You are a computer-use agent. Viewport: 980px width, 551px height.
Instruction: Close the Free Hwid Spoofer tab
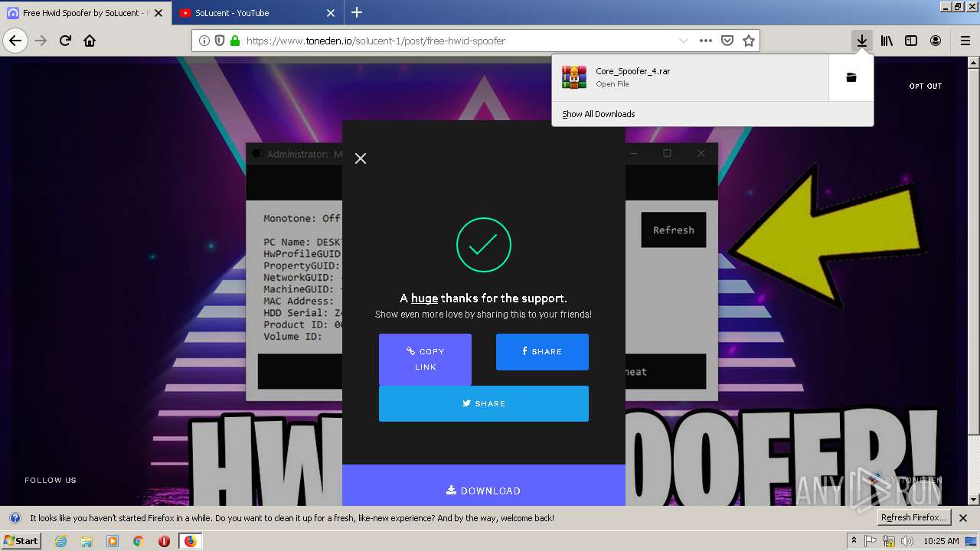[x=158, y=13]
